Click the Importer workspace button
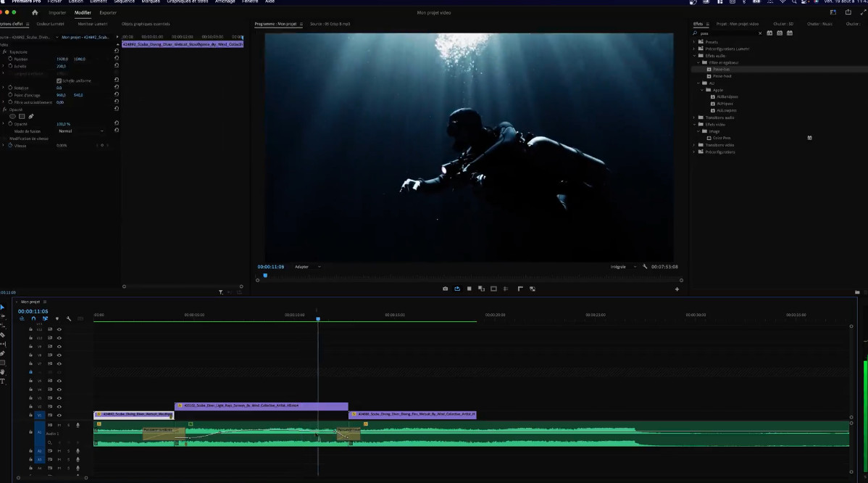This screenshot has height=483, width=868. click(x=57, y=13)
